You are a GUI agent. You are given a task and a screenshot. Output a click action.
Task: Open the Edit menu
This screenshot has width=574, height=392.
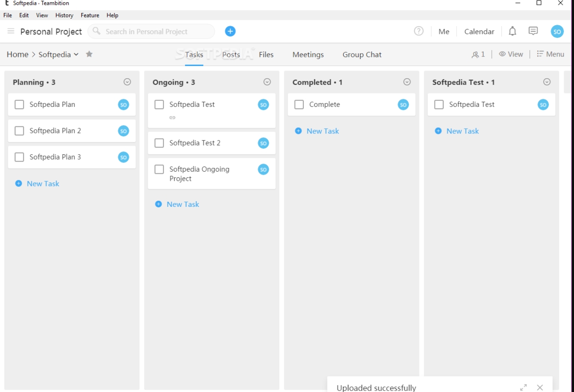tap(24, 15)
